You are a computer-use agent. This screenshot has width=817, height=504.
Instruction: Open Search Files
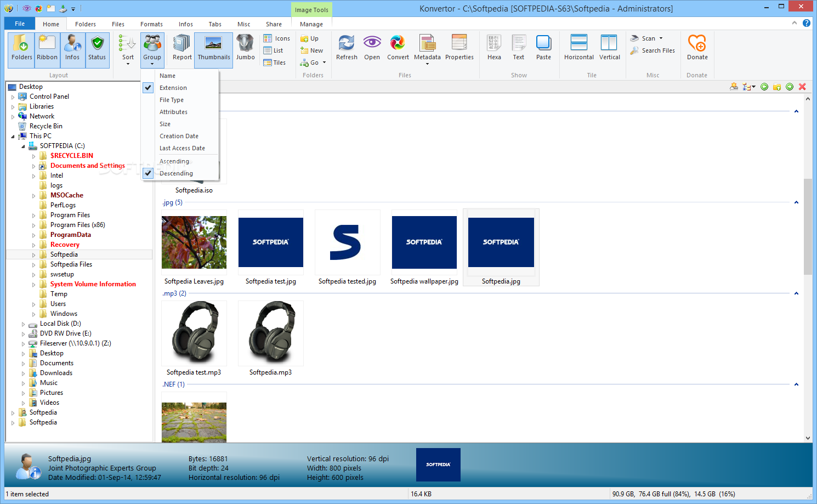653,50
